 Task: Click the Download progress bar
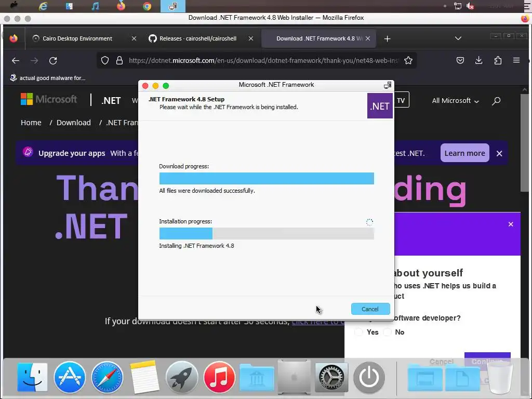(267, 179)
